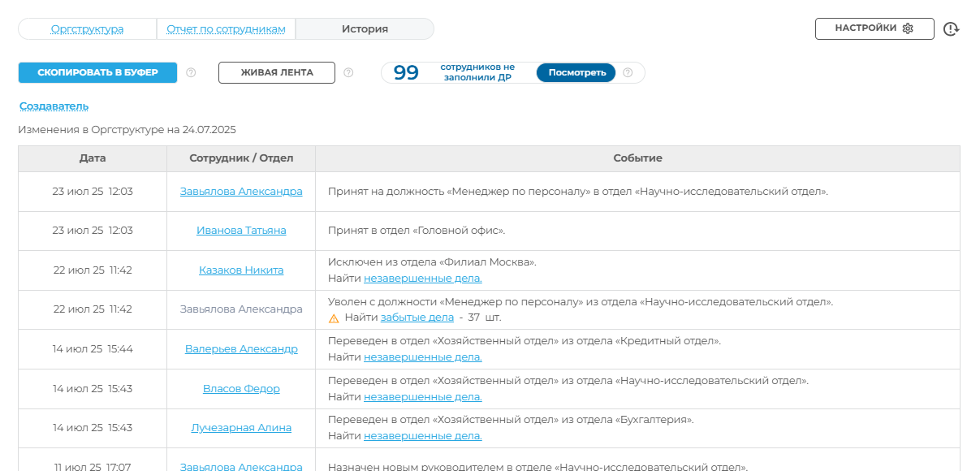Click help icon right of Посмотреть button
The width and height of the screenshot is (980, 471).
click(x=628, y=72)
